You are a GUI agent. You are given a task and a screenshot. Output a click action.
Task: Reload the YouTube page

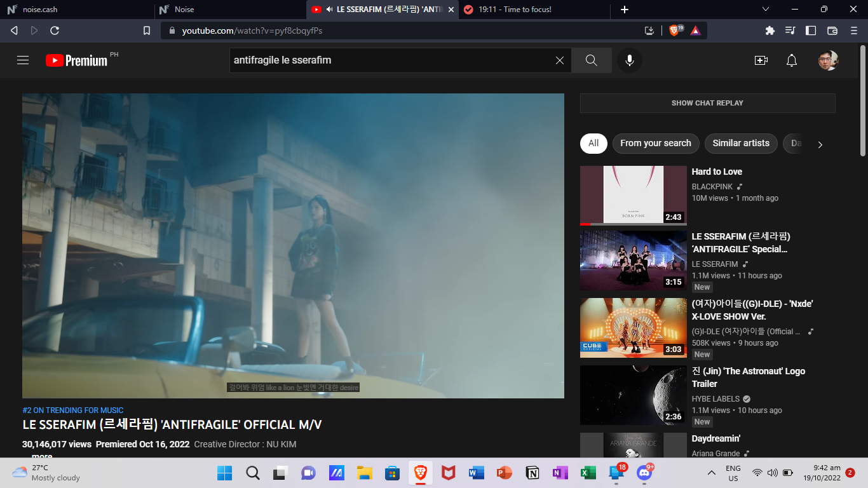coord(55,30)
